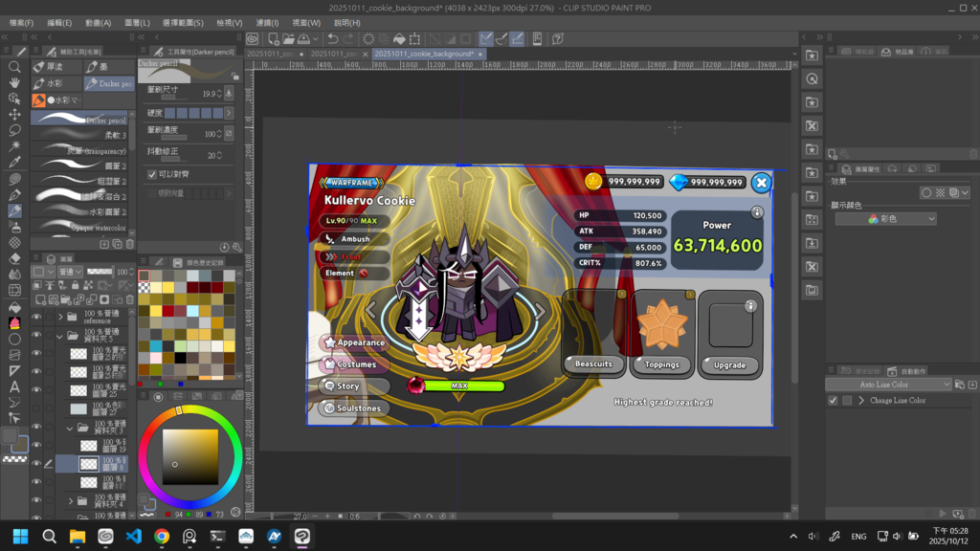The height and width of the screenshot is (551, 980).
Task: Switch to the 20251011_cookie_background tab
Action: tap(424, 55)
